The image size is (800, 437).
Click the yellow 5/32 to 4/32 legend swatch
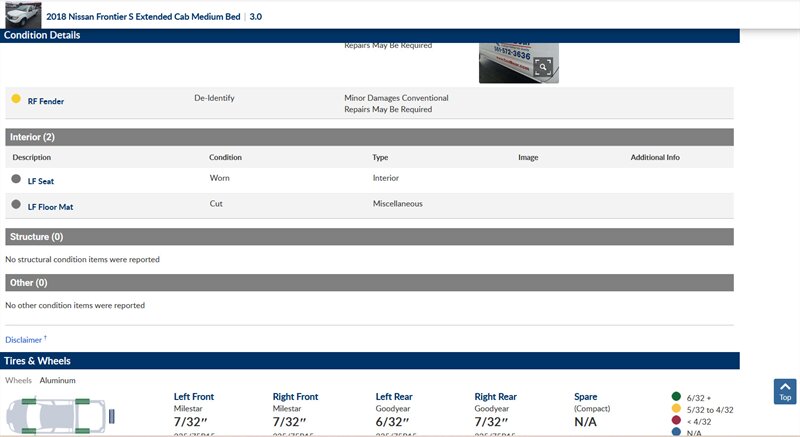(676, 409)
